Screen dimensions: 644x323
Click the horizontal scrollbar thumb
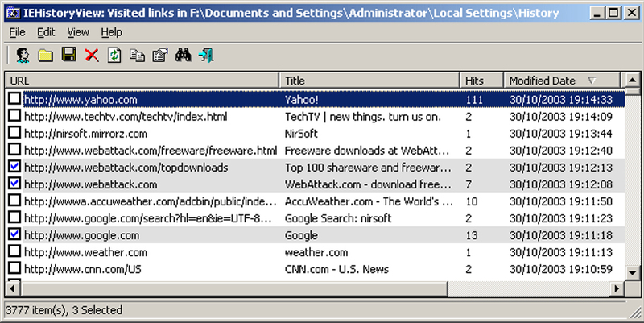tap(234, 289)
